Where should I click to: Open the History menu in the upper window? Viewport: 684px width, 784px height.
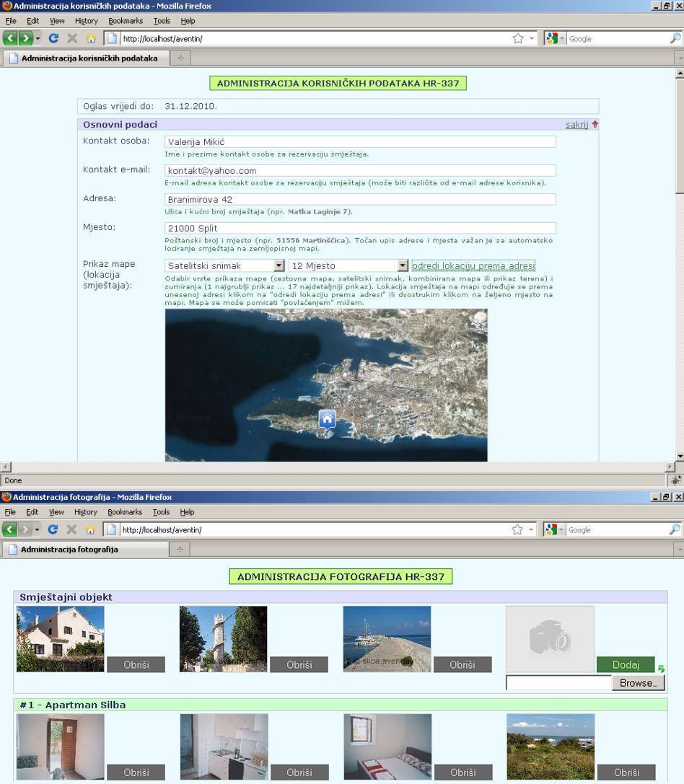click(86, 21)
